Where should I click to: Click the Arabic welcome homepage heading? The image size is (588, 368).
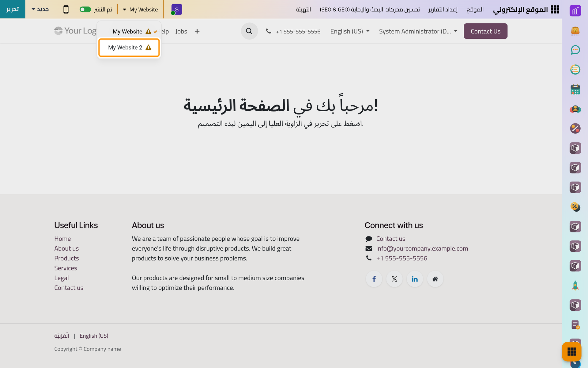(x=281, y=105)
